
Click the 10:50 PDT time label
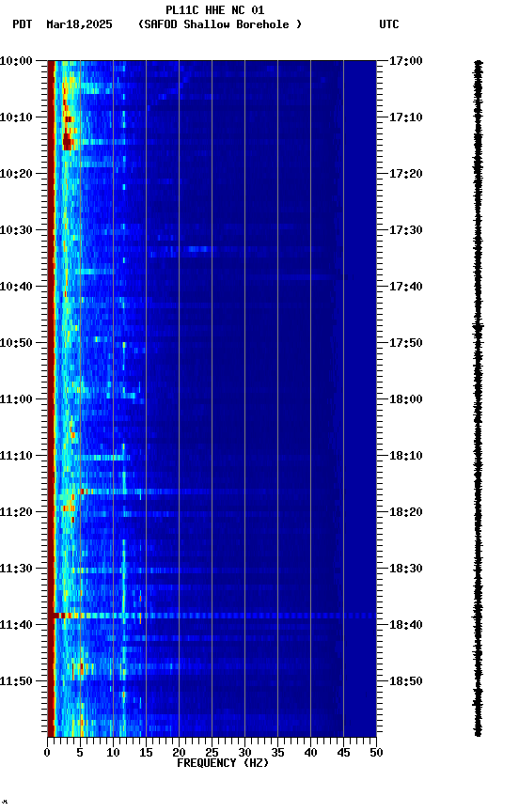point(16,343)
